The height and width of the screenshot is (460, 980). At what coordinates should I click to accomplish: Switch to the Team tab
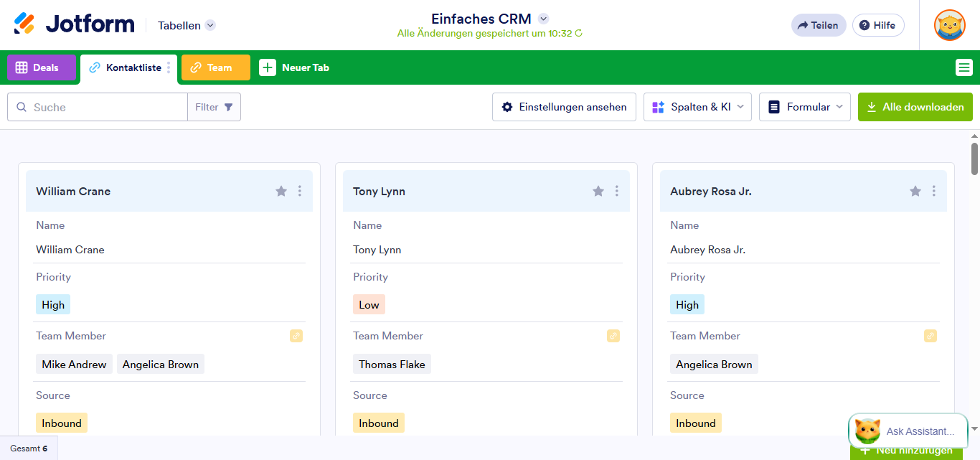pyautogui.click(x=215, y=67)
